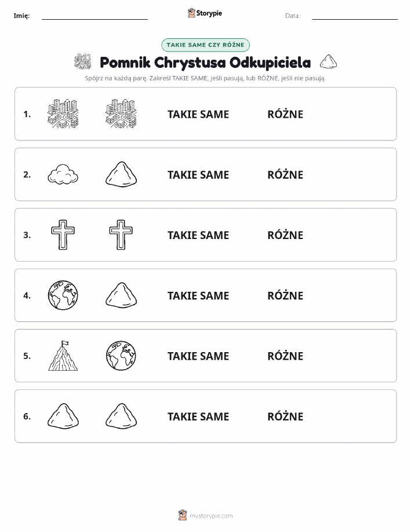Click the globe icon in row 4
The width and height of the screenshot is (411, 532).
pos(63,295)
